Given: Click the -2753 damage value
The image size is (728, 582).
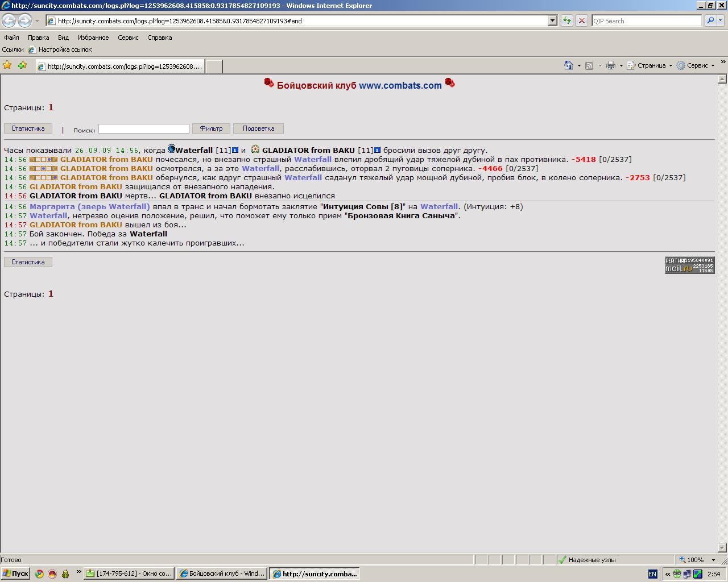Looking at the screenshot, I should tap(638, 177).
